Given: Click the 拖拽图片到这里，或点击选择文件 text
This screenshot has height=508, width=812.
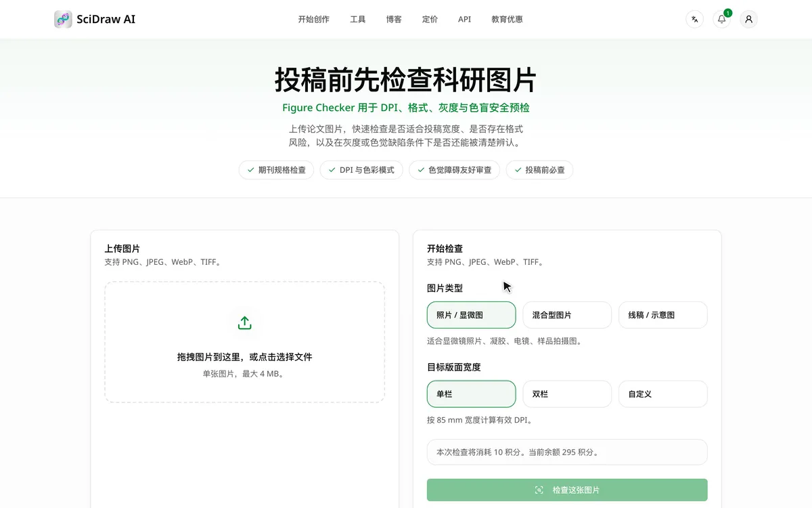Looking at the screenshot, I should pos(245,357).
